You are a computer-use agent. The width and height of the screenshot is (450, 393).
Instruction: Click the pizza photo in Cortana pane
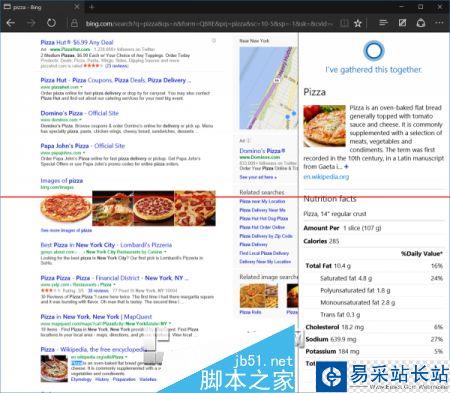pos(324,126)
